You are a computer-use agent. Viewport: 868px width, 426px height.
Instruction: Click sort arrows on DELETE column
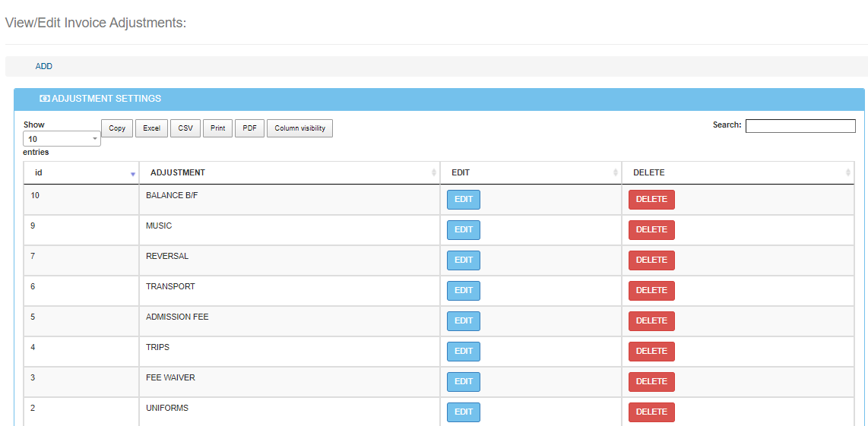click(848, 173)
